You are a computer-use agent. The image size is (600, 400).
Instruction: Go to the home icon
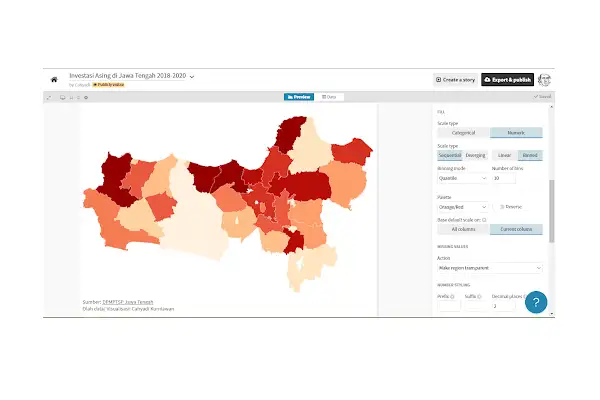tap(54, 80)
